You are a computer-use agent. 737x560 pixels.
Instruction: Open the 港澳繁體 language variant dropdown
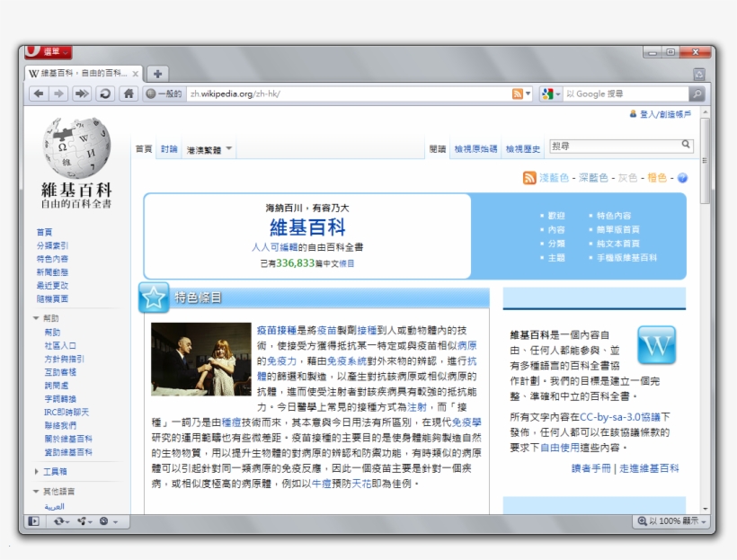tap(209, 149)
